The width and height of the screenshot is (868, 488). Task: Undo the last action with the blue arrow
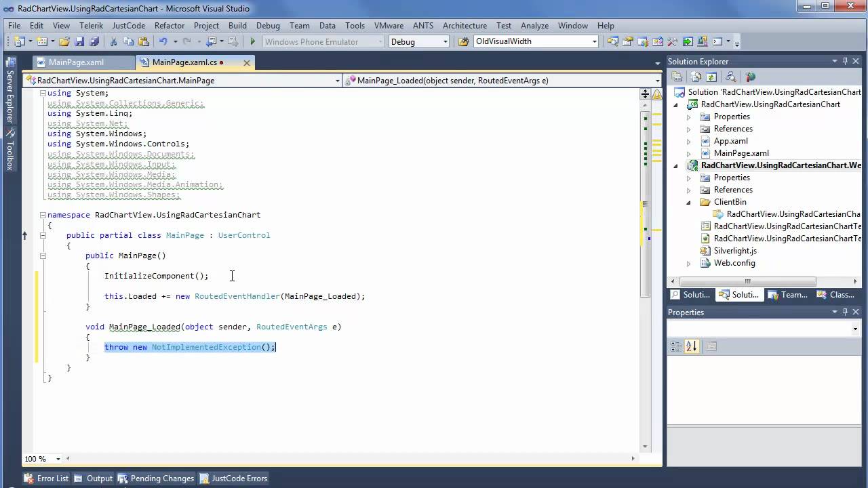point(163,41)
